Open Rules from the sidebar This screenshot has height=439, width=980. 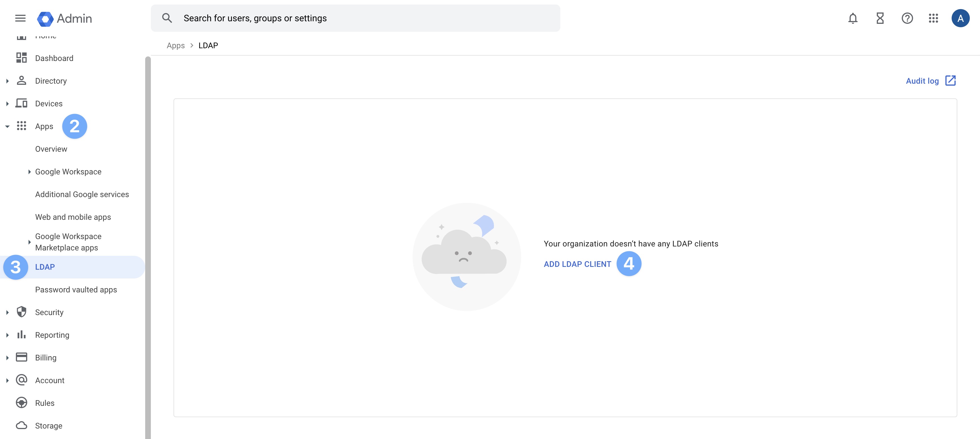coord(45,403)
